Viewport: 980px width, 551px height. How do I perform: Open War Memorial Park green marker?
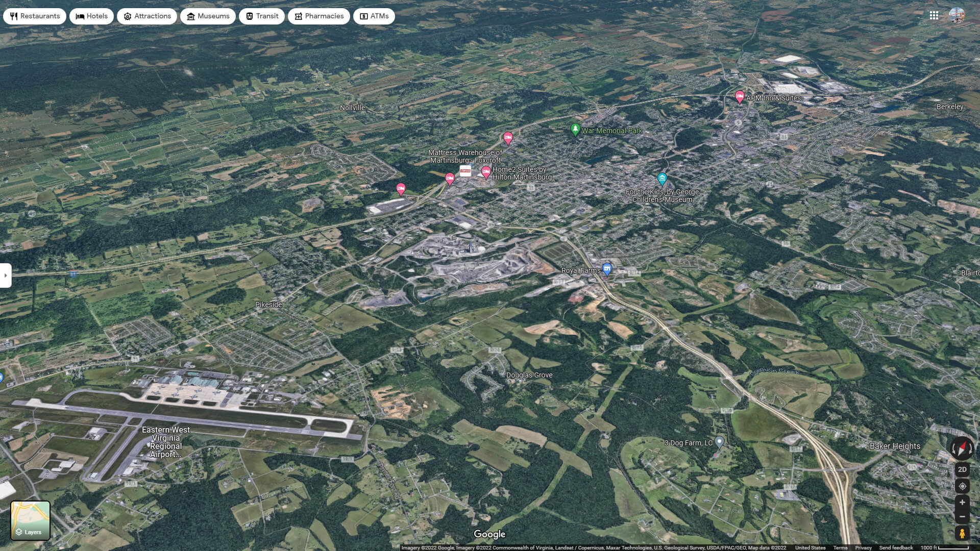pos(575,129)
